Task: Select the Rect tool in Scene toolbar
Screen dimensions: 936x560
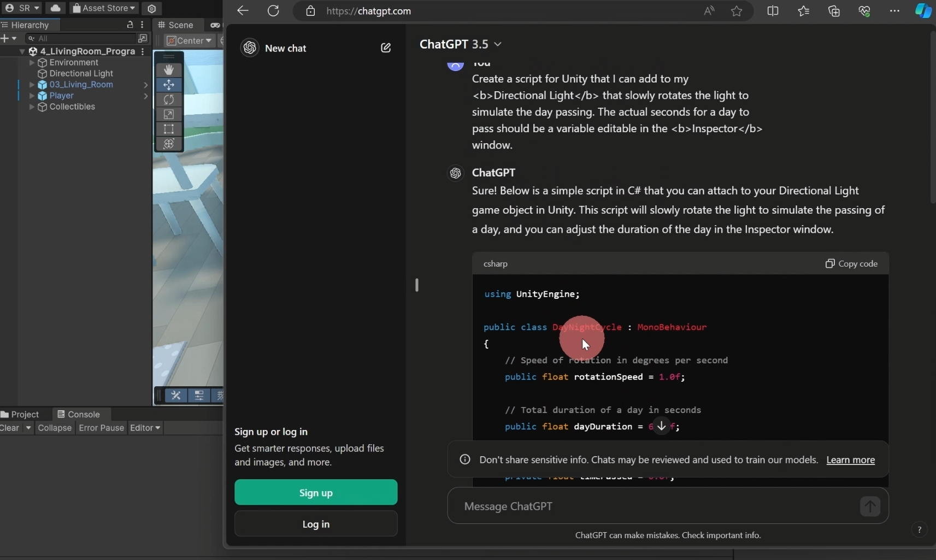Action: [x=169, y=129]
